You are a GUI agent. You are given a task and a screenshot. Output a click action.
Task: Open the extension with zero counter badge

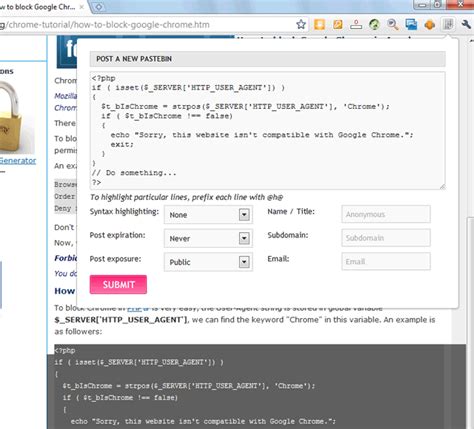click(356, 24)
